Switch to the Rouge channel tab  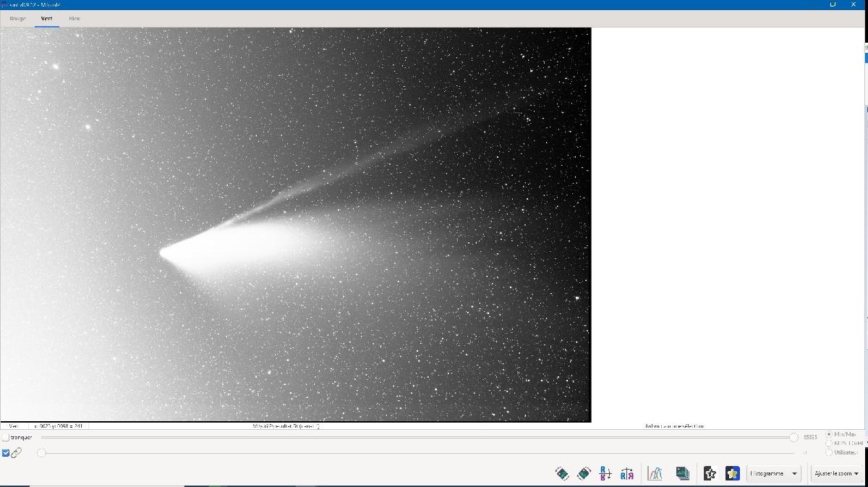pyautogui.click(x=18, y=18)
